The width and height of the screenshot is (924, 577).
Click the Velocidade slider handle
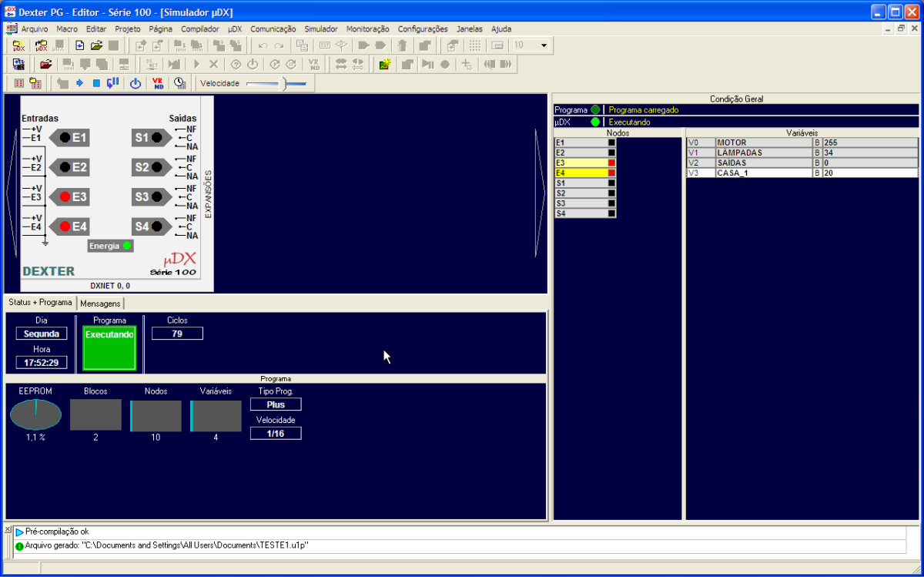[285, 83]
